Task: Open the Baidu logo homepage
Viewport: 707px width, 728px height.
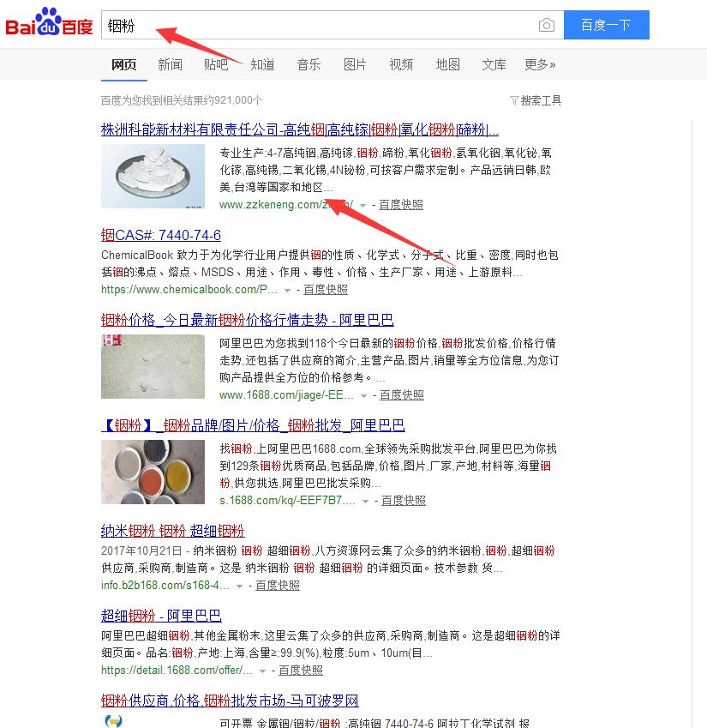Action: (49, 22)
